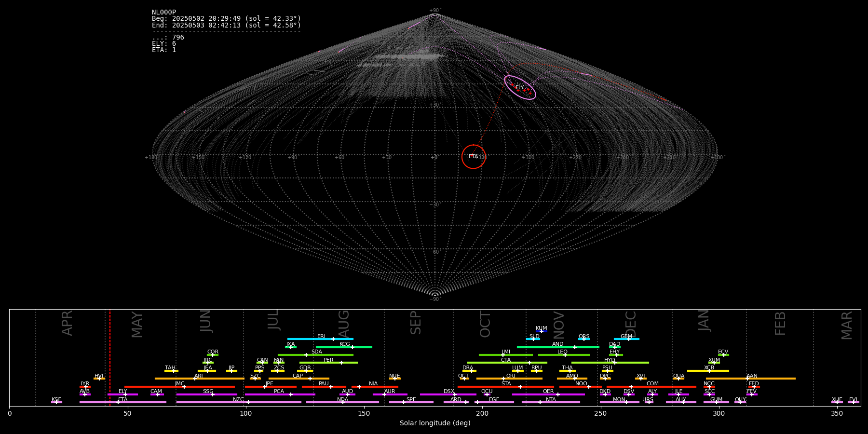Click the ETA pink activity bar in timeline
Viewport: 868px width, 434px height.
pos(123,402)
